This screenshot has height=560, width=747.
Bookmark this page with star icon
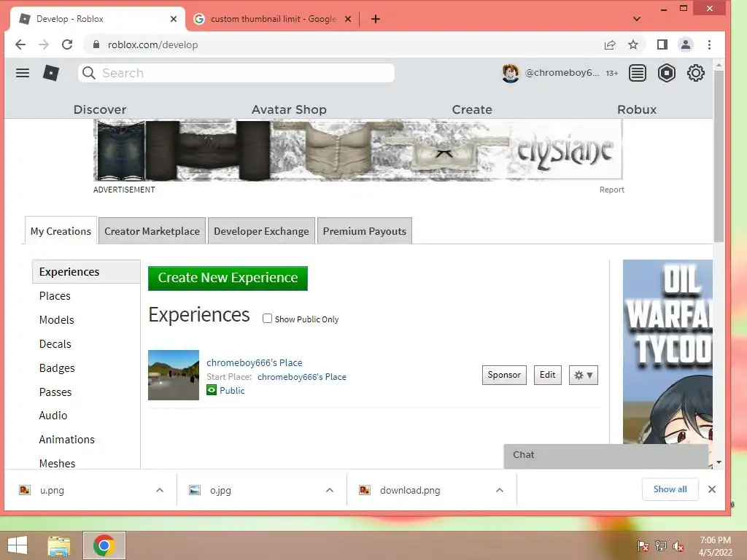pos(632,44)
